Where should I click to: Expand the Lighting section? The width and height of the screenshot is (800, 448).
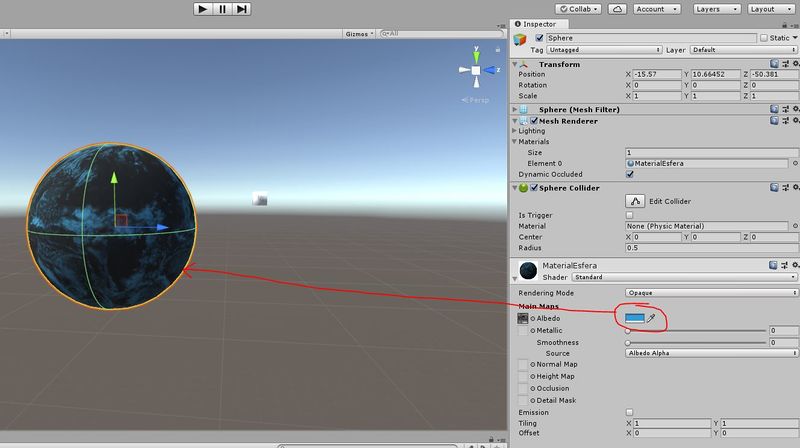click(x=514, y=131)
